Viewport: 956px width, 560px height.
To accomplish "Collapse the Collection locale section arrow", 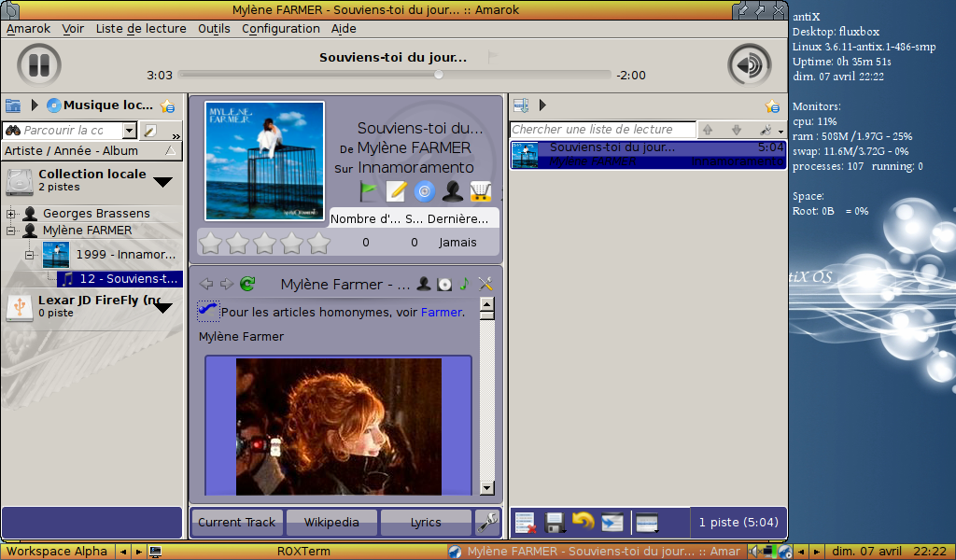I will [162, 182].
